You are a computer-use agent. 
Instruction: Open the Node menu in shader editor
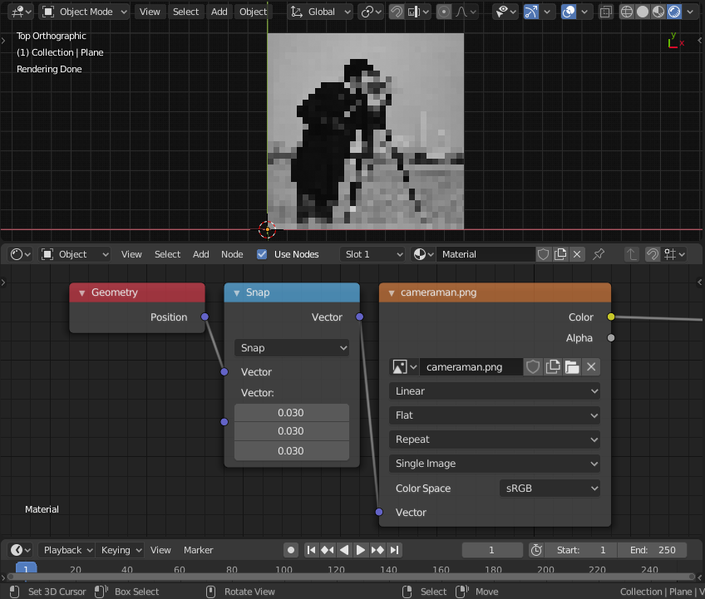[231, 255]
